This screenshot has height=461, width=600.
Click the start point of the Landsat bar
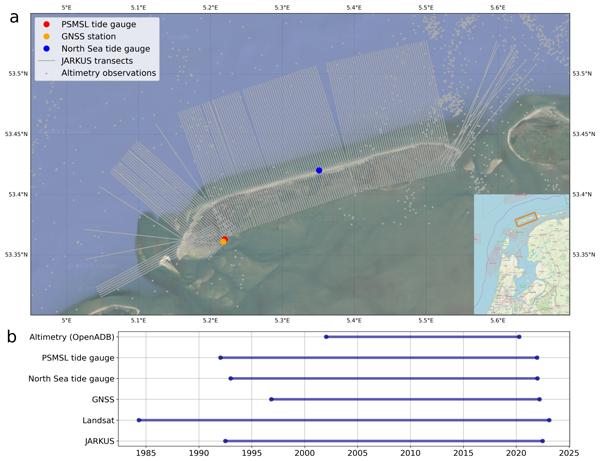coord(139,420)
